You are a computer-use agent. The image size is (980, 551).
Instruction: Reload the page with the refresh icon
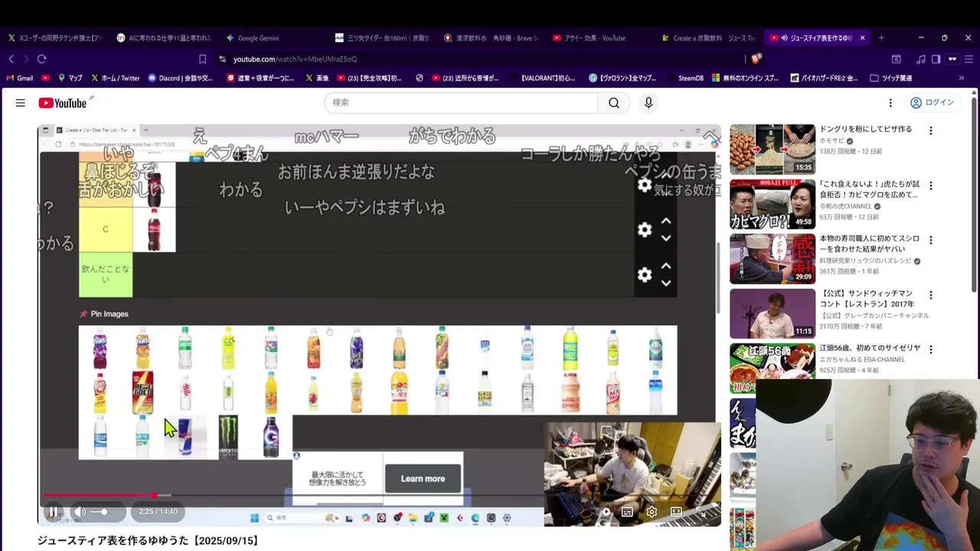tap(42, 59)
